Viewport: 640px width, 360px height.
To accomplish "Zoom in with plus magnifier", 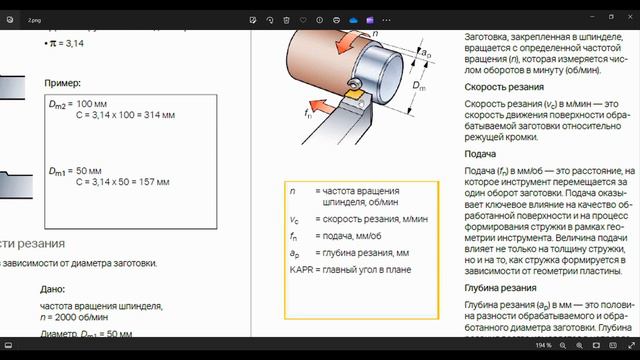I will (579, 345).
